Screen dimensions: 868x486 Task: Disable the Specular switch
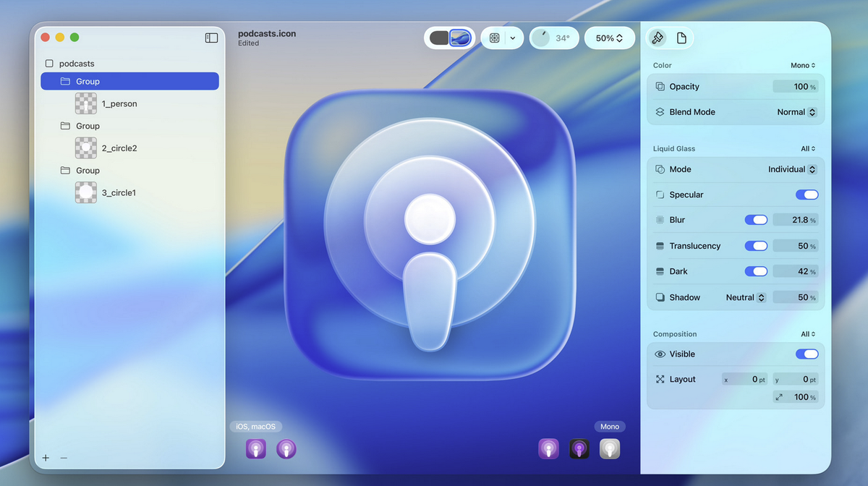coord(807,195)
